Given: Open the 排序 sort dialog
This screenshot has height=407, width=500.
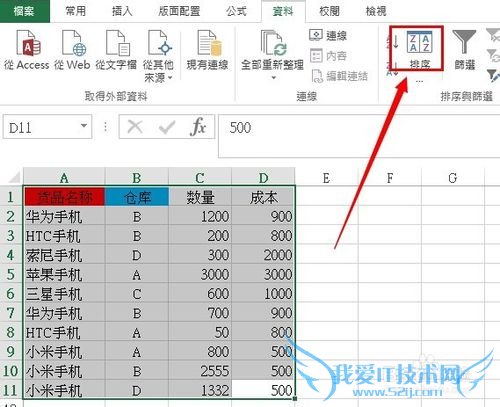Looking at the screenshot, I should (x=419, y=49).
